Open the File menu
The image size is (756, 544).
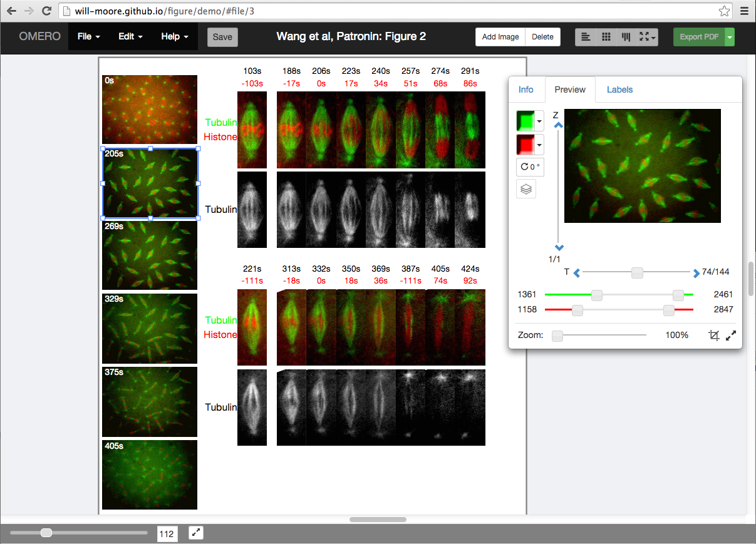(x=89, y=37)
